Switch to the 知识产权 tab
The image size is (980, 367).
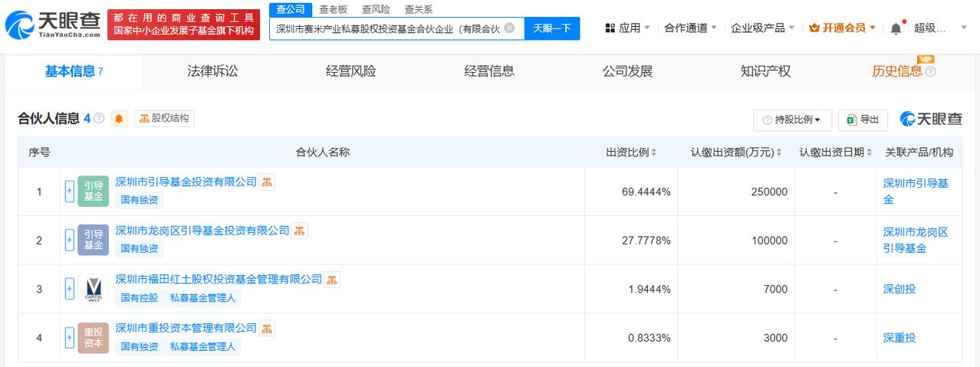pyautogui.click(x=765, y=72)
